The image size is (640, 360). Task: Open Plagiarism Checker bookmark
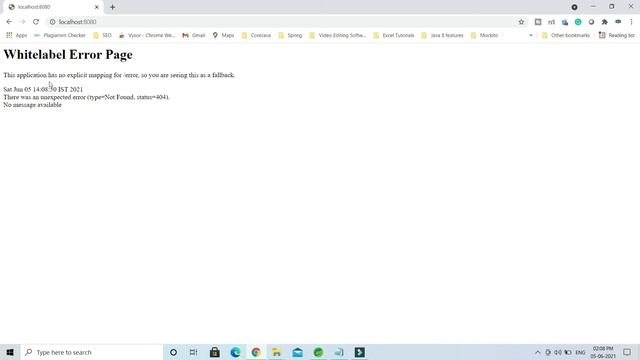60,36
